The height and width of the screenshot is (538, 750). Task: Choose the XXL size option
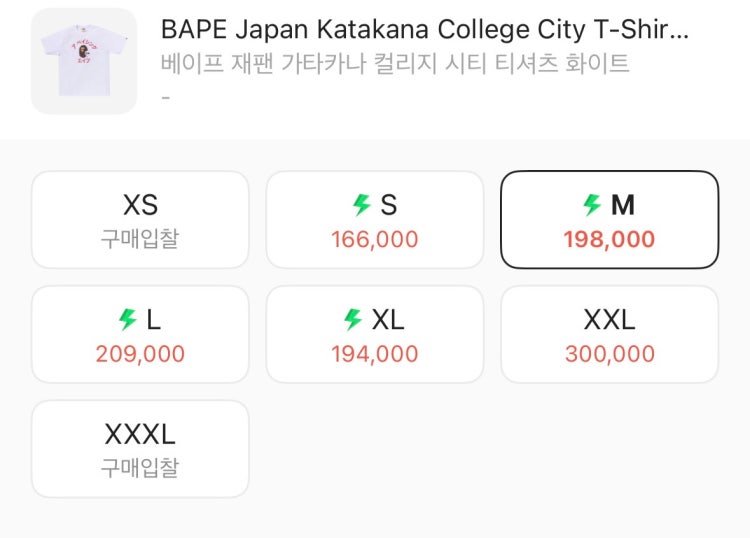pyautogui.click(x=609, y=334)
